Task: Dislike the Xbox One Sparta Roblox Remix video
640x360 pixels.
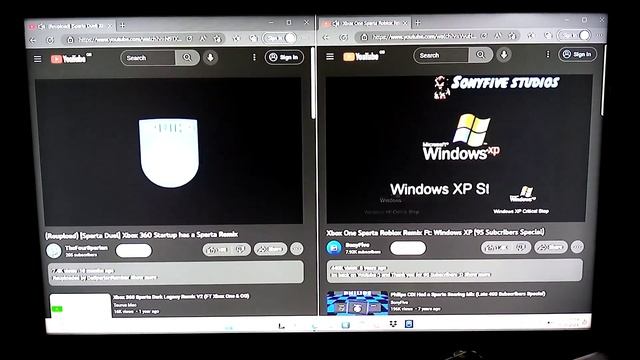Action: click(x=521, y=247)
